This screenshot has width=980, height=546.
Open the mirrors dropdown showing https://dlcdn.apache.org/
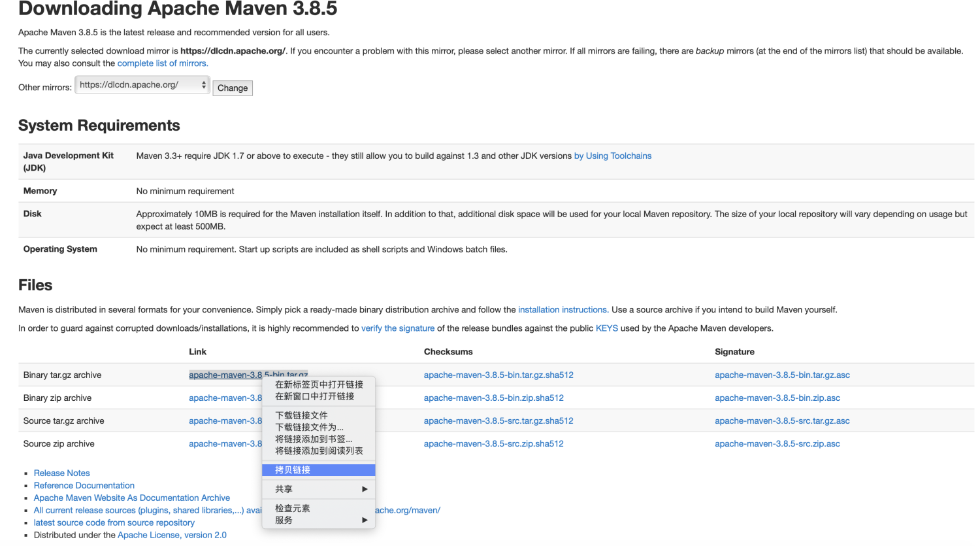pyautogui.click(x=142, y=85)
